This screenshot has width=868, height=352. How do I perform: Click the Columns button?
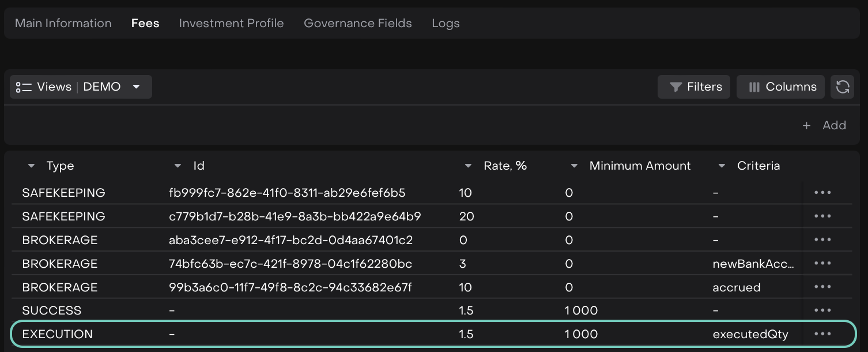[780, 87]
